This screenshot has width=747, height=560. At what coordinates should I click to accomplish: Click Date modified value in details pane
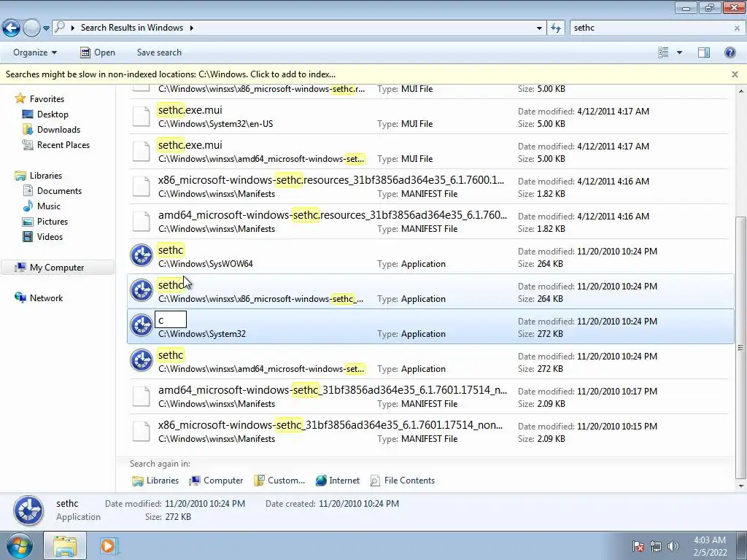click(x=205, y=504)
